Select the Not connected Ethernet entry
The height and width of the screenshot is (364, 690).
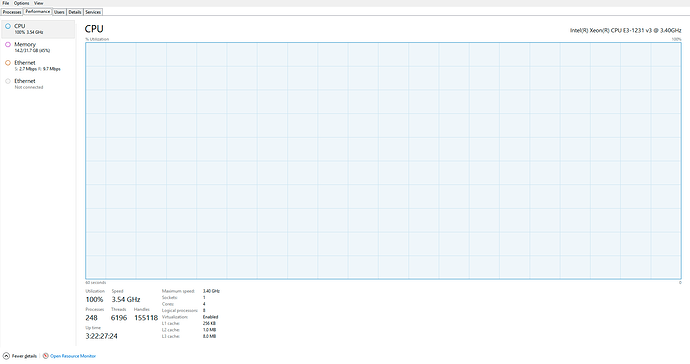coord(38,84)
